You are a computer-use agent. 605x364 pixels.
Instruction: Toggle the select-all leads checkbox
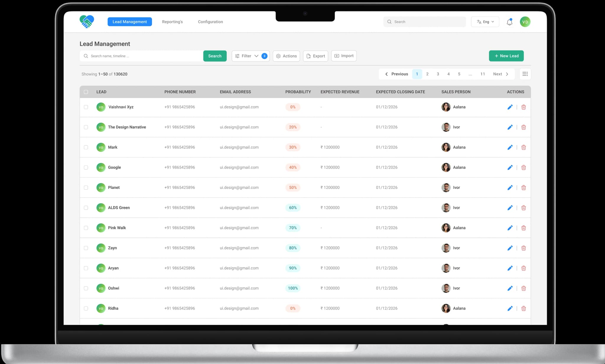click(x=86, y=92)
